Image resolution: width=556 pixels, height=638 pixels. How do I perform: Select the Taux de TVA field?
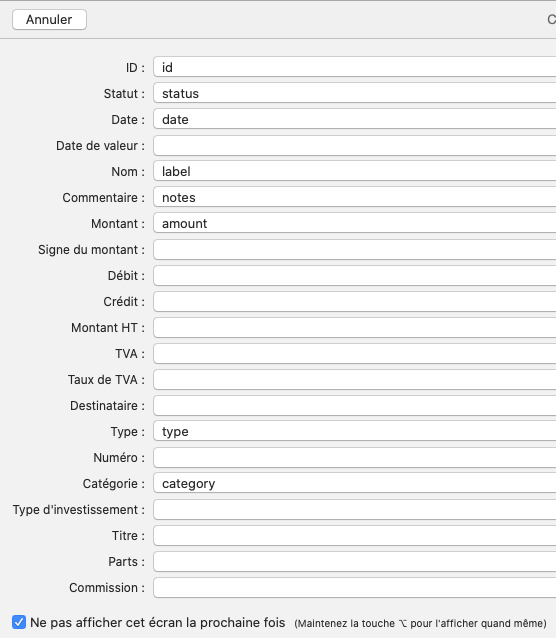[355, 380]
